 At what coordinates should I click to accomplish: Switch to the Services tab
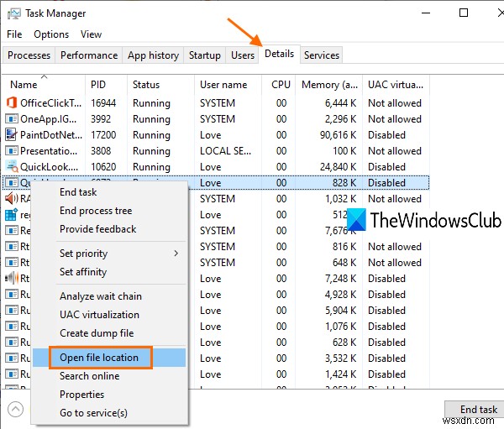(322, 55)
